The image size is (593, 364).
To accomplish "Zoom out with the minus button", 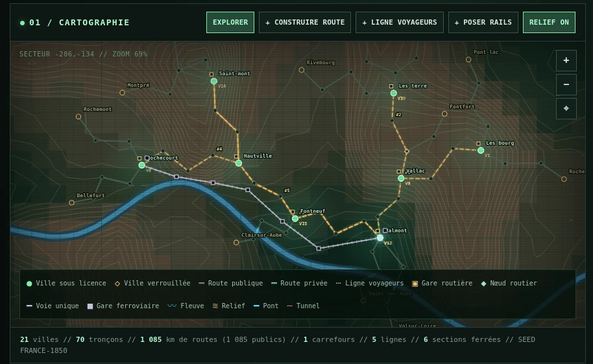I will point(566,84).
